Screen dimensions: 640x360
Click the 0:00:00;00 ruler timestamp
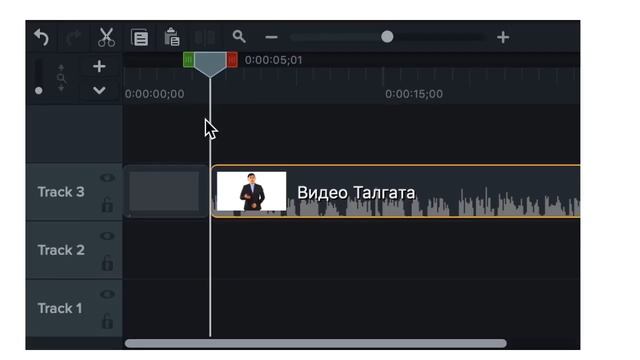155,94
